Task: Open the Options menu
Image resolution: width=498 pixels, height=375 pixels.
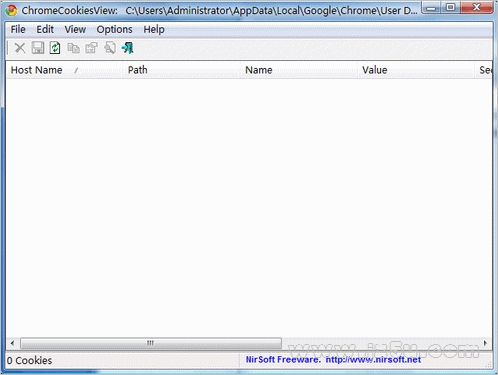Action: [114, 29]
